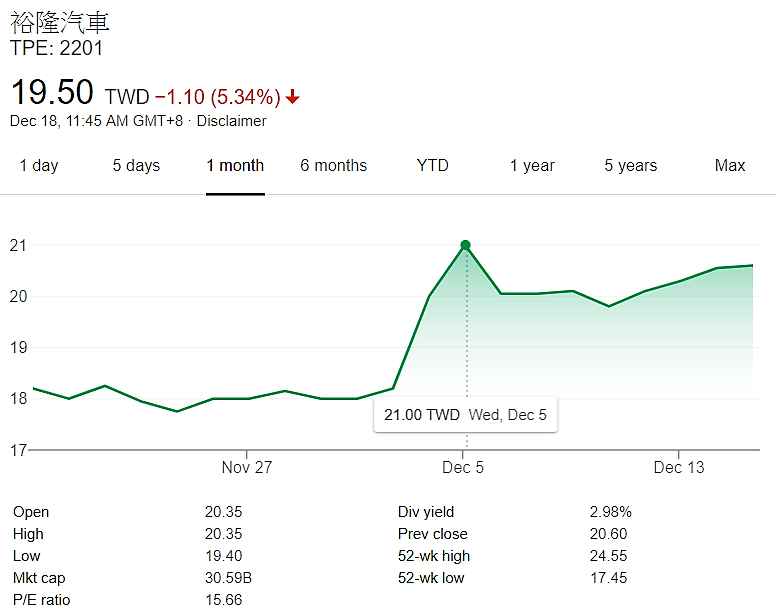
Task: Select the TPE: 2201 ticker text
Action: 56,48
